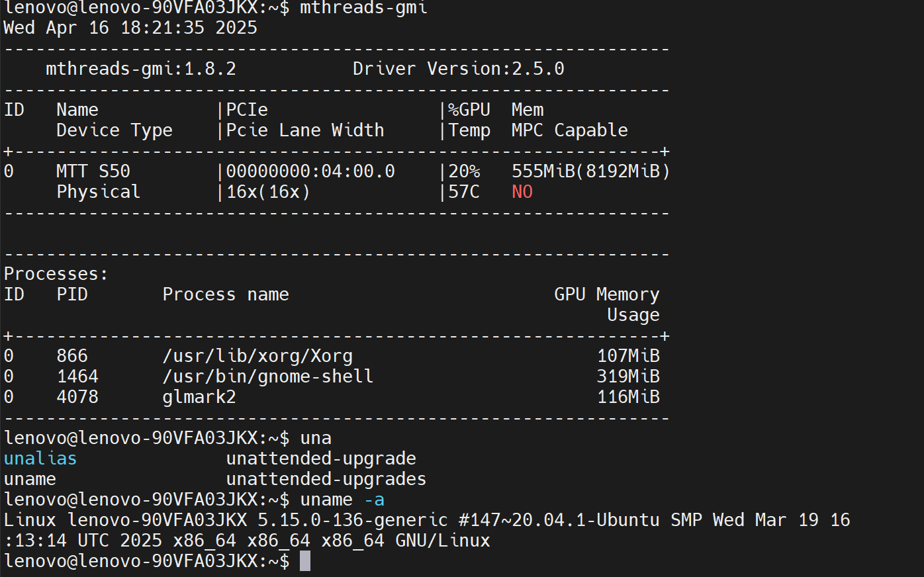Image resolution: width=924 pixels, height=577 pixels.
Task: Click PID 4078 in the process list
Action: 77,397
